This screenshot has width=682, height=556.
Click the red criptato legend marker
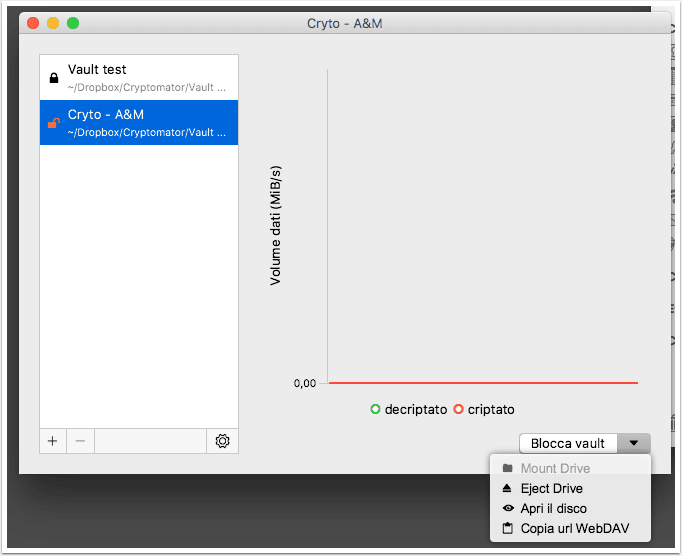tap(458, 409)
